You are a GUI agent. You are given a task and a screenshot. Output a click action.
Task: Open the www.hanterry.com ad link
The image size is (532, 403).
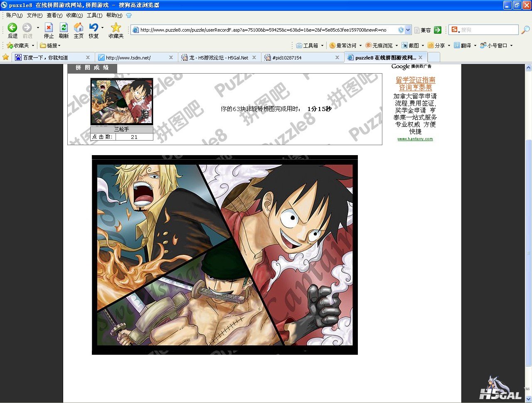[415, 139]
